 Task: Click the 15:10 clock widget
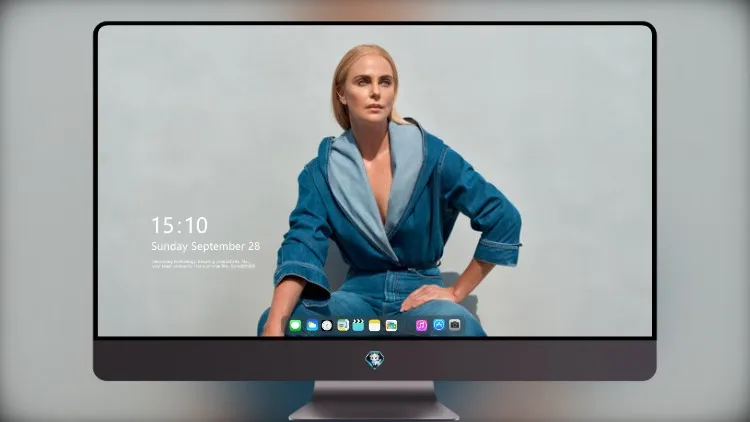(x=179, y=225)
